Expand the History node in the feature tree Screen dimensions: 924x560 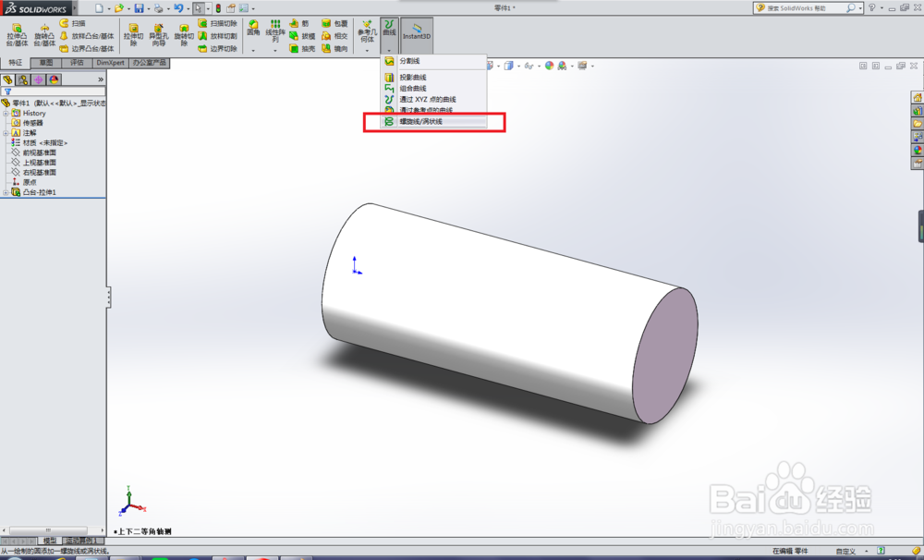[x=6, y=113]
